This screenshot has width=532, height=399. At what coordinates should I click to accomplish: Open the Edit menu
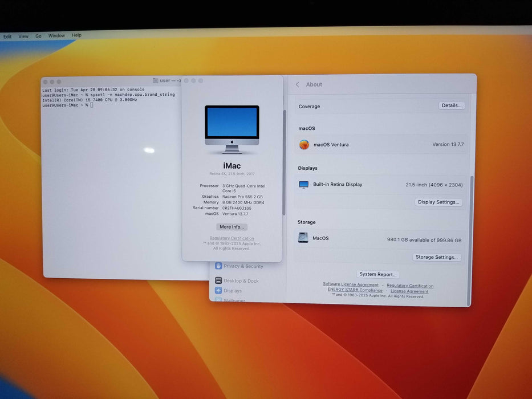7,36
